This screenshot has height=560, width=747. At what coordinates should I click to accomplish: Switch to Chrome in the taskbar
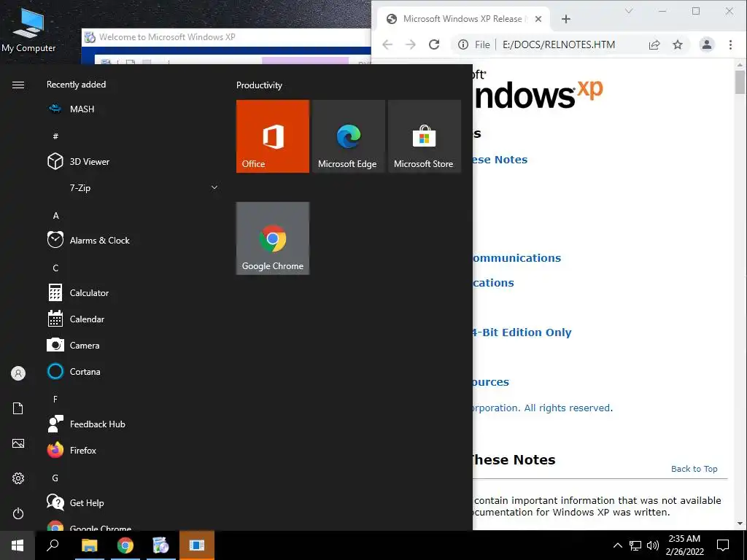[125, 545]
